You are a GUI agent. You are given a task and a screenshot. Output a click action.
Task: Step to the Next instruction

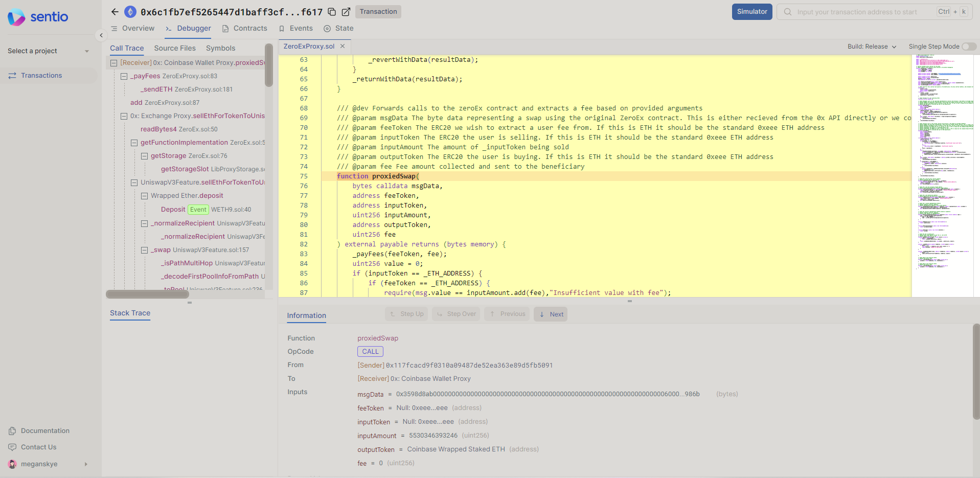(550, 314)
